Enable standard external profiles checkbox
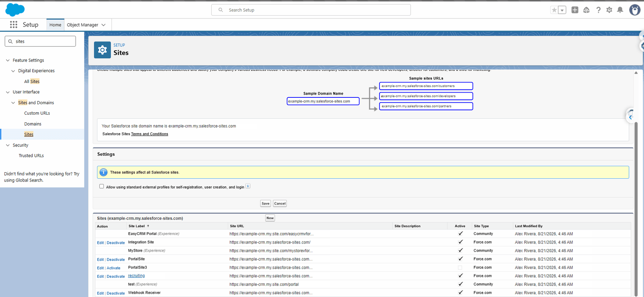644x297 pixels. 101,186
